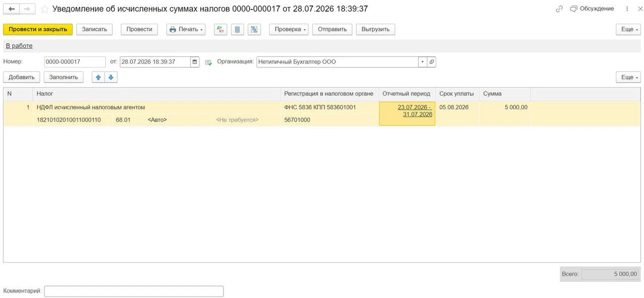Open the selected organization card icon

click(x=432, y=62)
